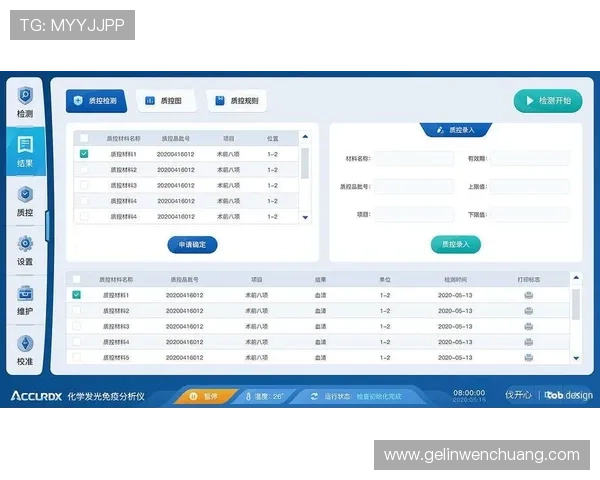Check 质控材料2 in the upper table
The width and height of the screenshot is (600, 480).
[84, 170]
